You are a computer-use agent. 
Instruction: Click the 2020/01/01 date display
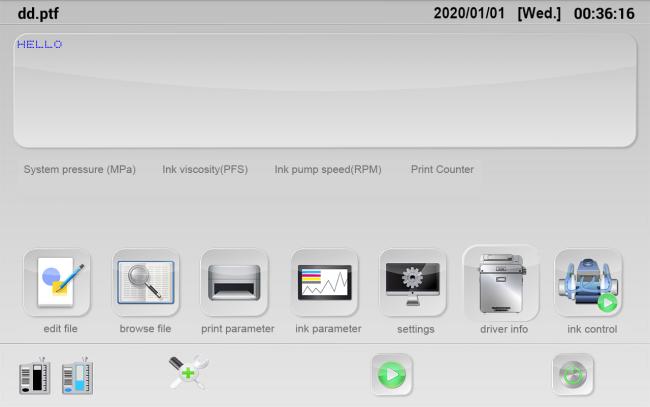coord(468,14)
